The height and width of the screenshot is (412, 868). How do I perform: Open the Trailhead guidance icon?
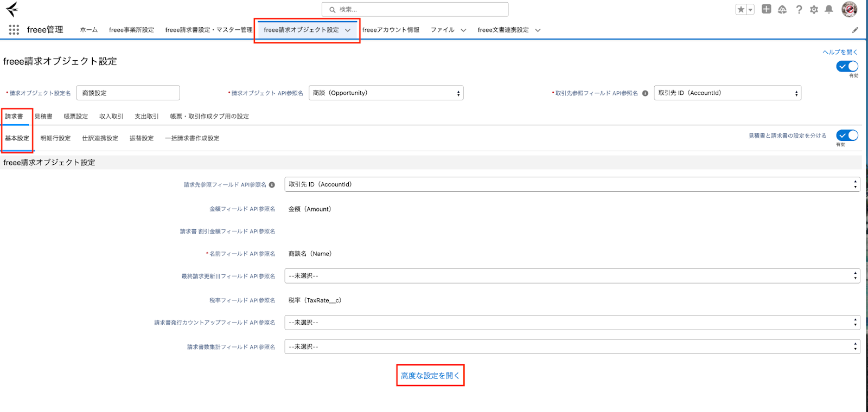tap(782, 9)
